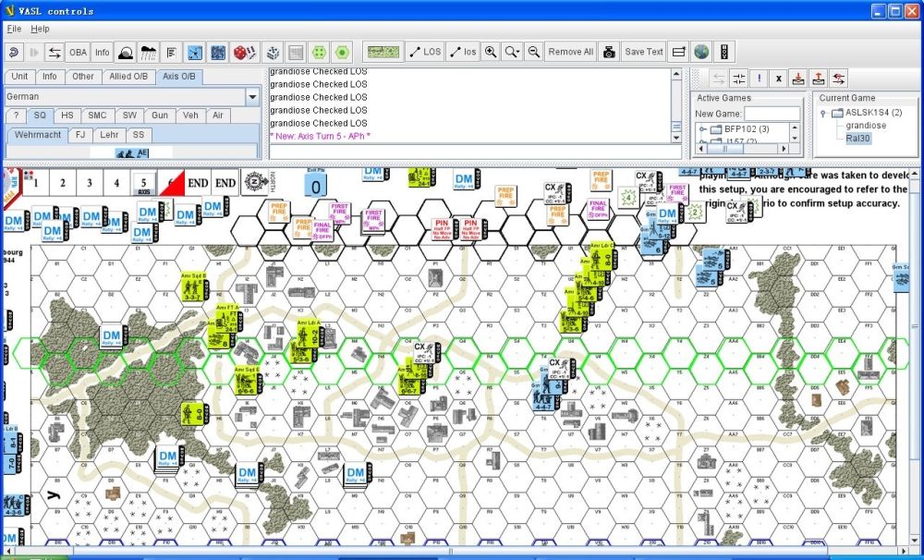Click the chat log scrollbar down arrow

click(676, 138)
